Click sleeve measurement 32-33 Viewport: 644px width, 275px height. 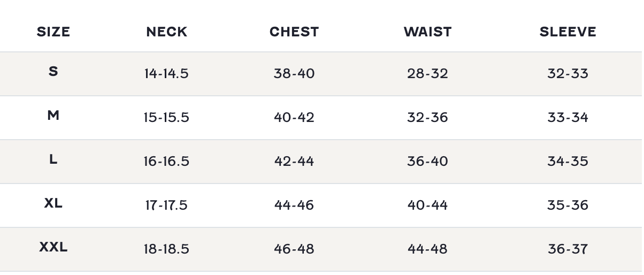click(x=568, y=74)
